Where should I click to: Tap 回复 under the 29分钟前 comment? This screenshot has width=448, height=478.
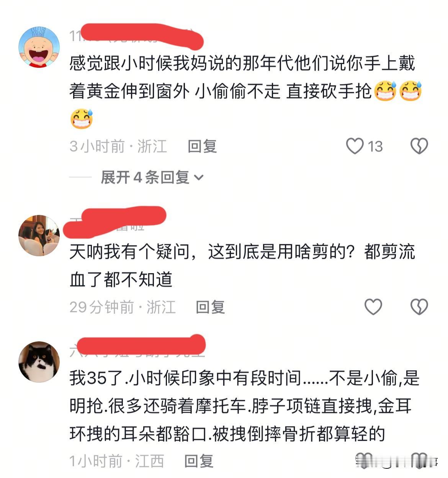click(x=210, y=307)
